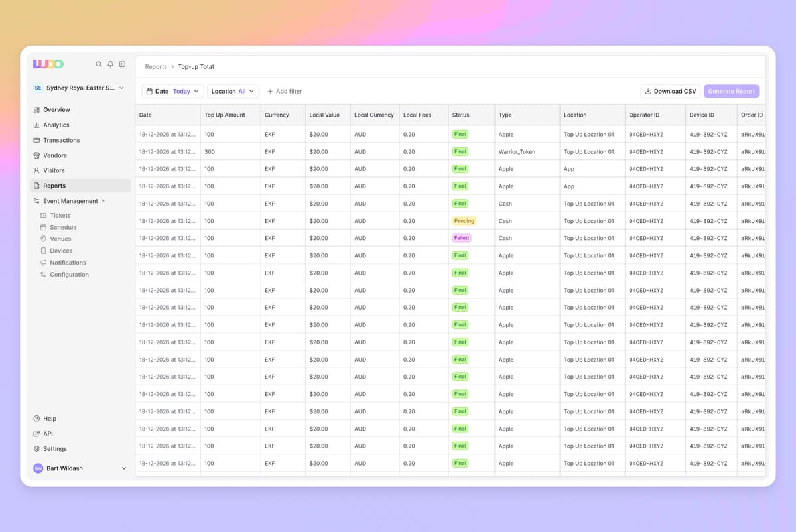Open the Date Today filter dropdown

pos(172,92)
